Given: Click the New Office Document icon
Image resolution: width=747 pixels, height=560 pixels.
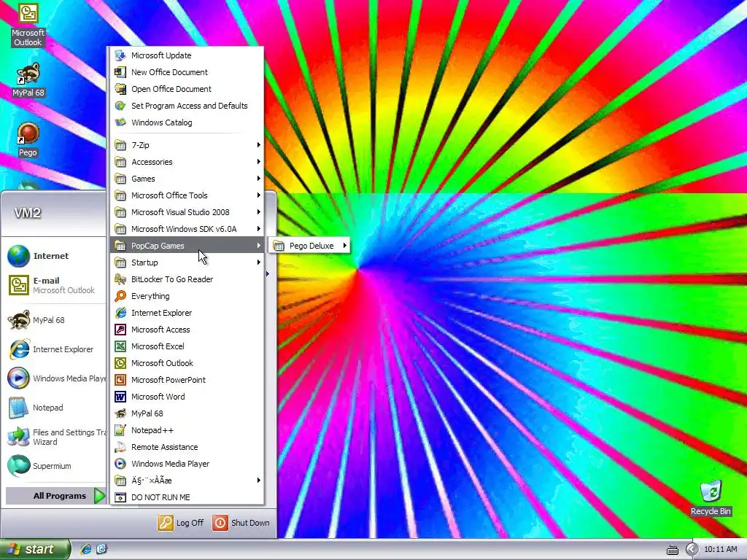Looking at the screenshot, I should [120, 72].
